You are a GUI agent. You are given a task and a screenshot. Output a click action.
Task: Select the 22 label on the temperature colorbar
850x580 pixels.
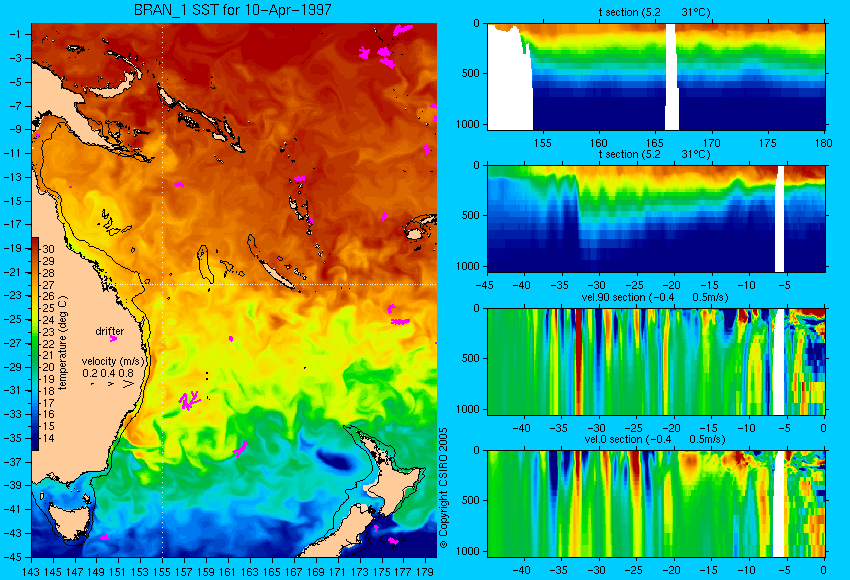pos(49,344)
